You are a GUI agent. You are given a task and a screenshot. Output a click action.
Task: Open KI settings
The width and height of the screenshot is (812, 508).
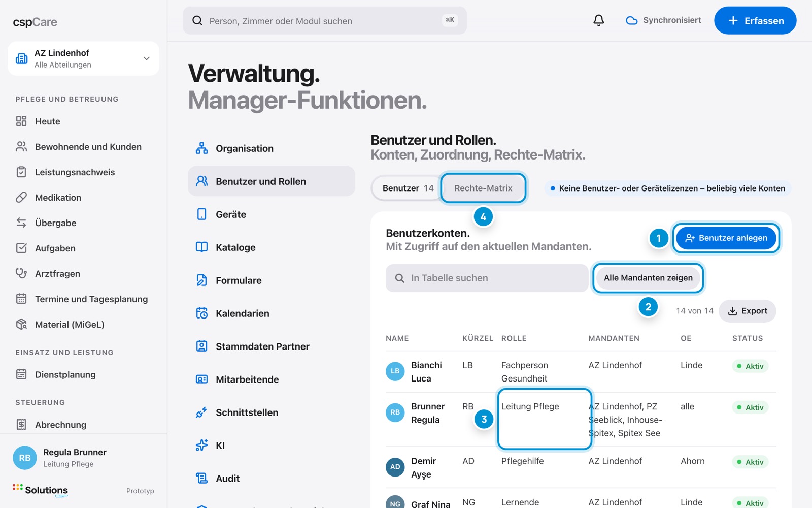pyautogui.click(x=272, y=446)
